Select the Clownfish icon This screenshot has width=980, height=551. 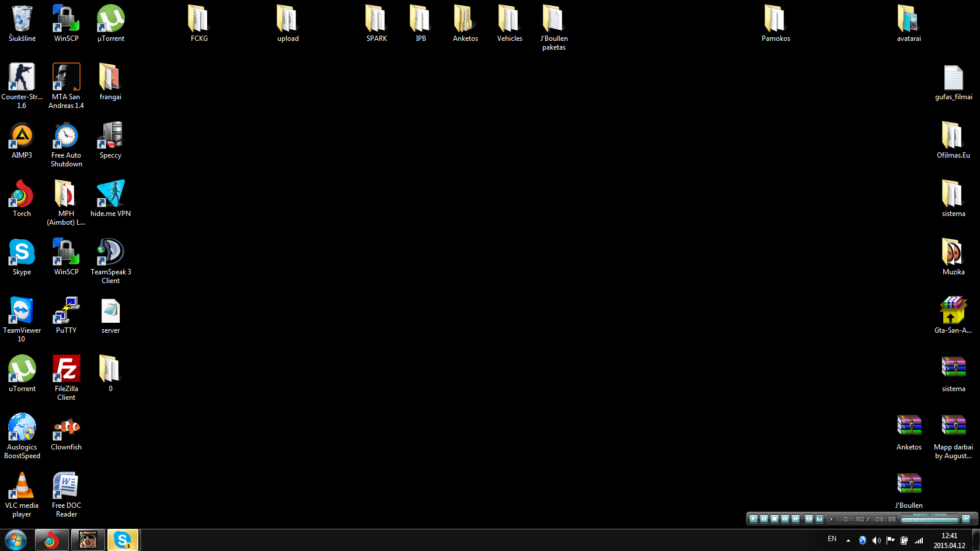point(66,432)
